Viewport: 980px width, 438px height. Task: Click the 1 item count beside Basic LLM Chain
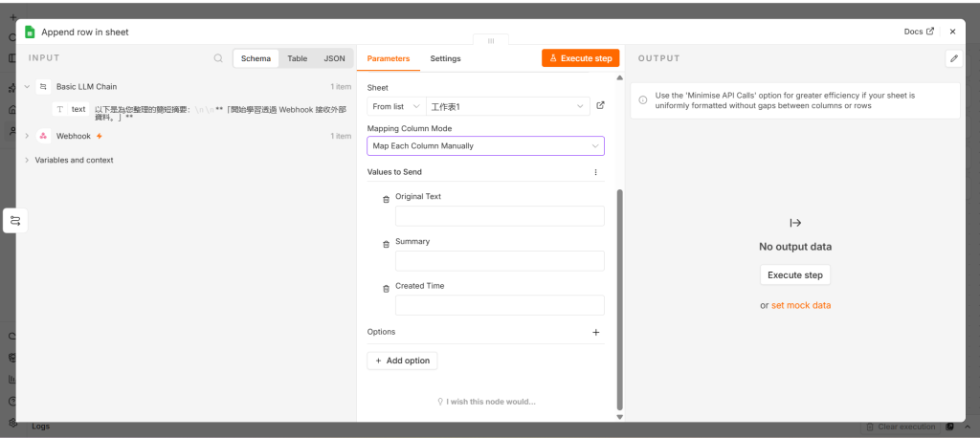pyautogui.click(x=341, y=87)
